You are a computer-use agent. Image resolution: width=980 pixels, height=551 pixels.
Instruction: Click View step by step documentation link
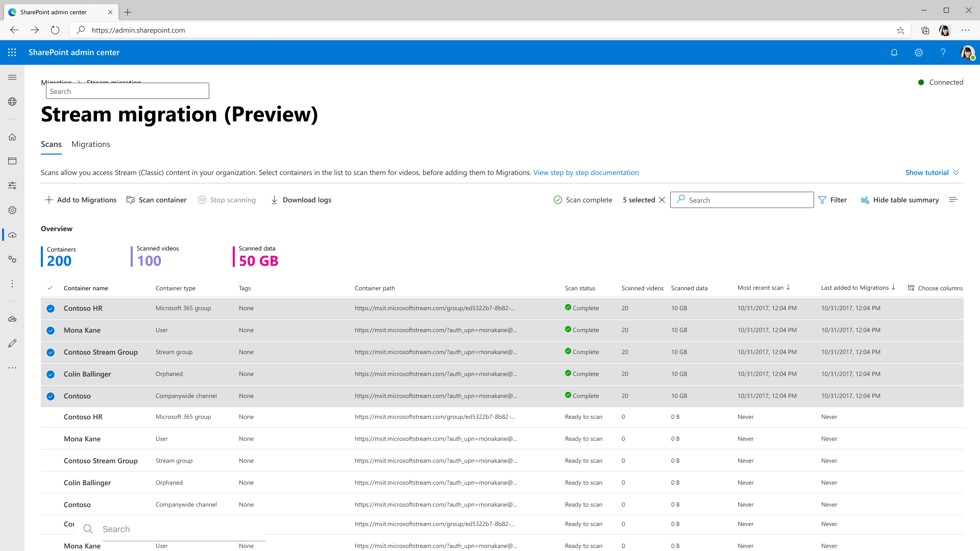coord(585,172)
